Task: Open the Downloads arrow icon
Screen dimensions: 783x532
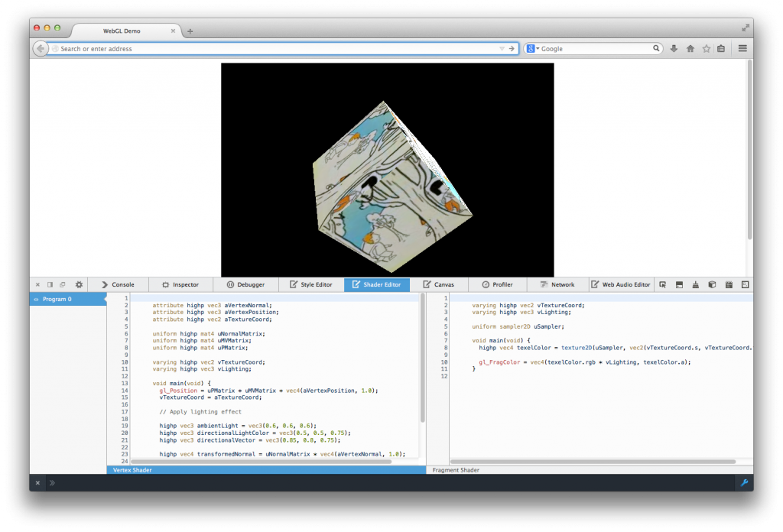Action: click(x=674, y=48)
